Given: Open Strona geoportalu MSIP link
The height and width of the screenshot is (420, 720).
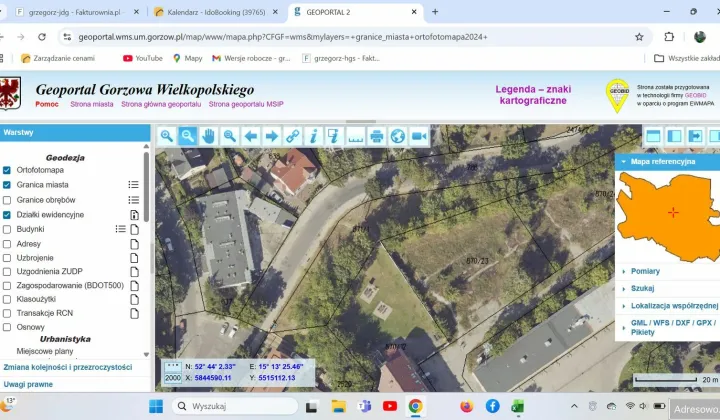Looking at the screenshot, I should [x=246, y=104].
